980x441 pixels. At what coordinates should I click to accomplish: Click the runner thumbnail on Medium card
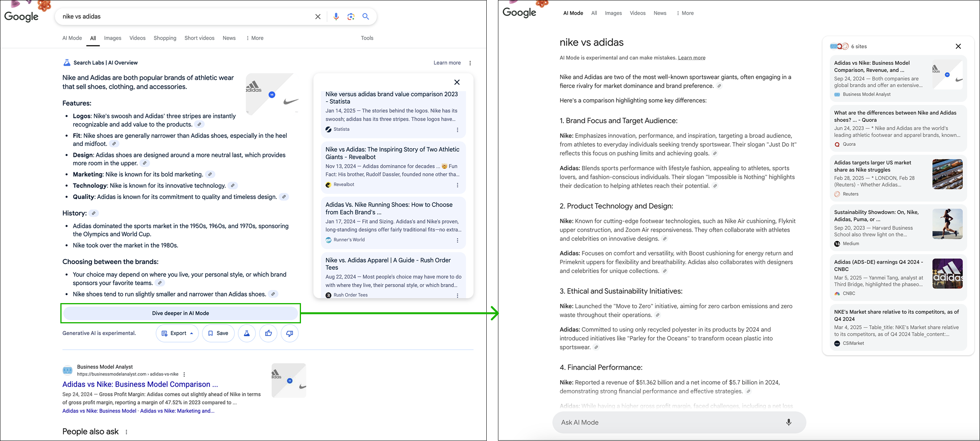pyautogui.click(x=947, y=224)
